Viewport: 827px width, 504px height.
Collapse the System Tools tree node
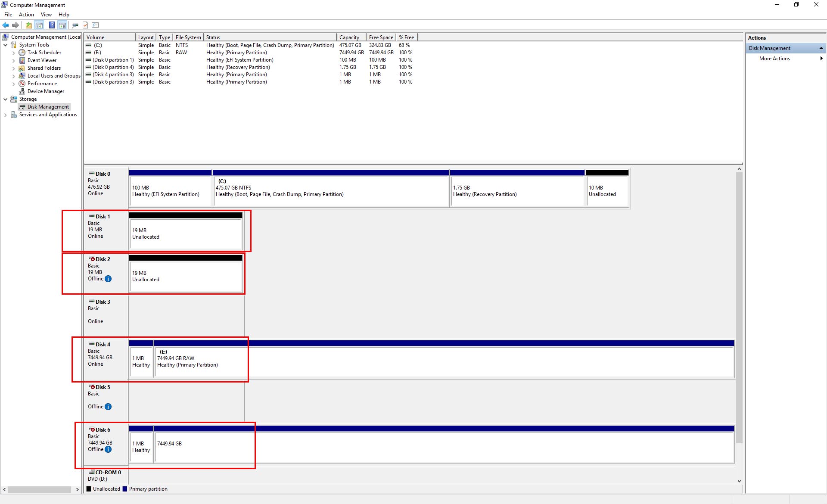(x=5, y=45)
